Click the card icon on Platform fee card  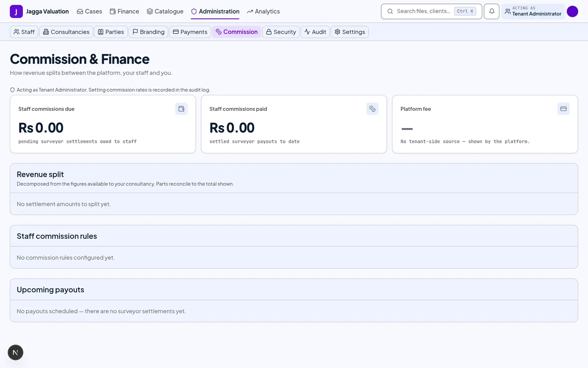click(x=563, y=109)
